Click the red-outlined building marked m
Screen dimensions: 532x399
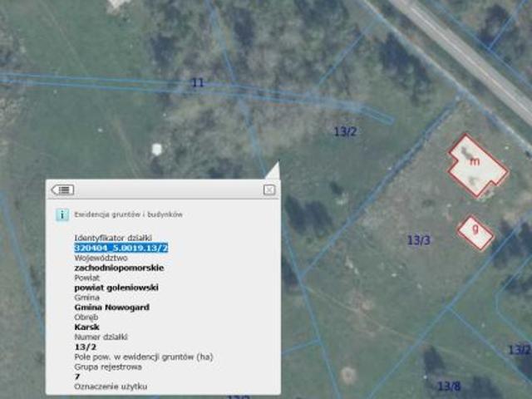(x=476, y=165)
